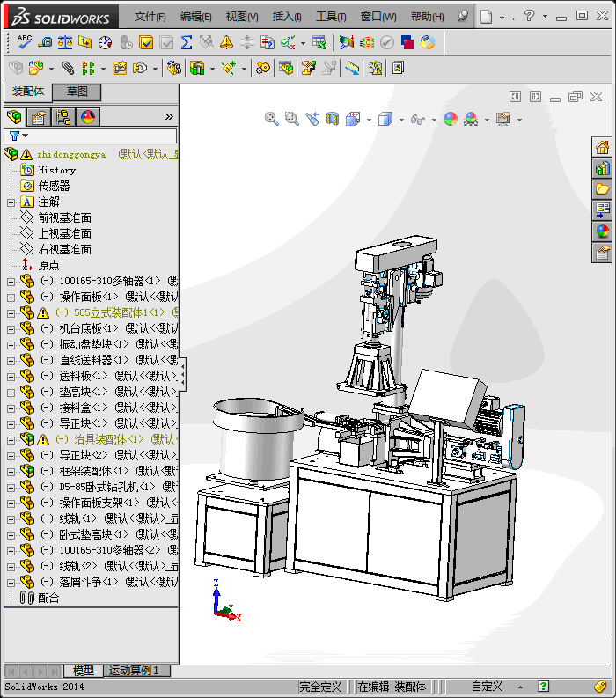Open Appearances color ball in task pane
616x698 pixels.
click(x=602, y=231)
